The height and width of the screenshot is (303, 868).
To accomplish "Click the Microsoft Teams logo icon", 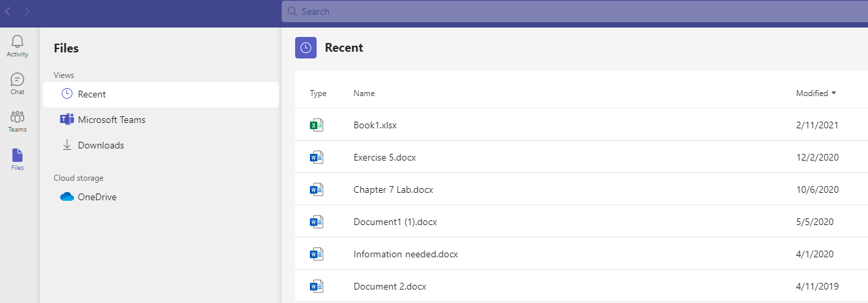I will 66,120.
